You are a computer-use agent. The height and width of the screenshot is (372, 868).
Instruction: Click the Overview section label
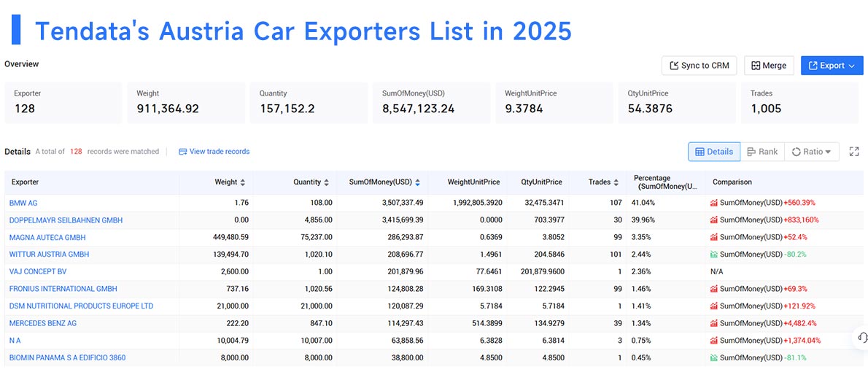click(22, 63)
